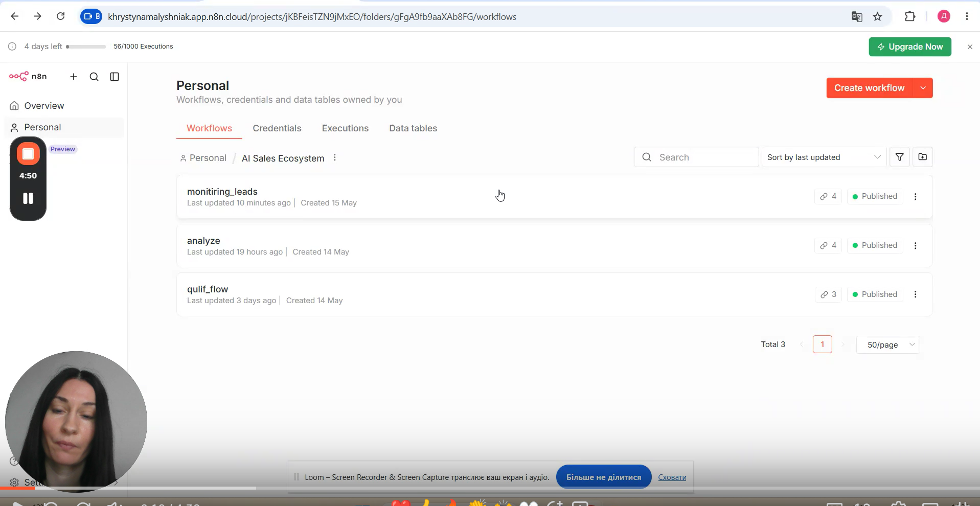Open the Chrome three-dot menu

pyautogui.click(x=967, y=16)
